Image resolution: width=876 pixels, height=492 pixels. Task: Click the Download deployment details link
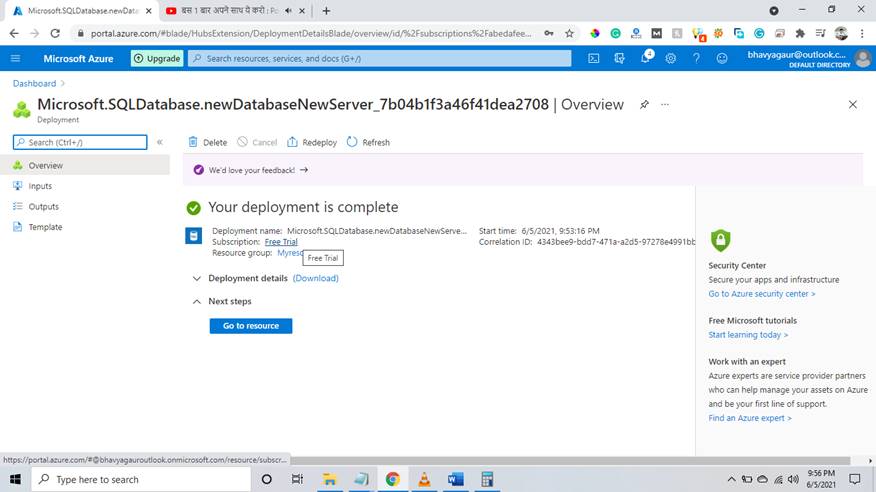316,278
